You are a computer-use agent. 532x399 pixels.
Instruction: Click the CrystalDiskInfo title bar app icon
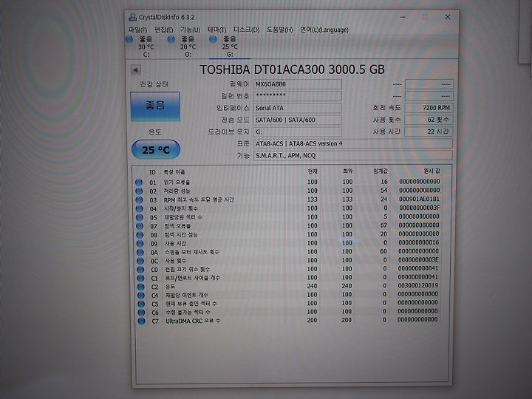[x=132, y=17]
